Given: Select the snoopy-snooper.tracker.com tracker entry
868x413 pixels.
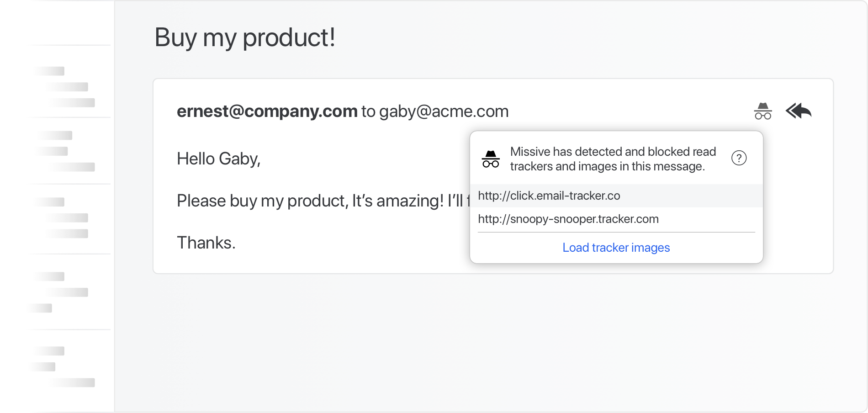Looking at the screenshot, I should (568, 219).
